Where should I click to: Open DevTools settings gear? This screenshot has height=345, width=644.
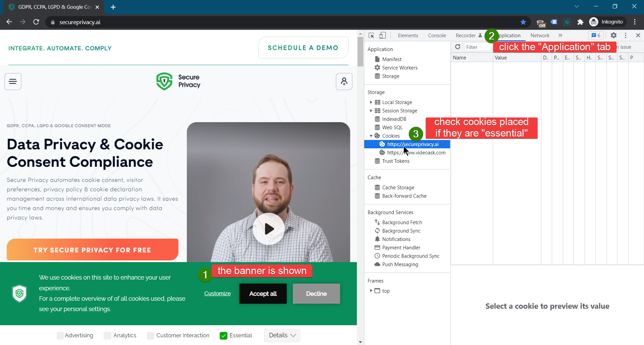pos(613,36)
